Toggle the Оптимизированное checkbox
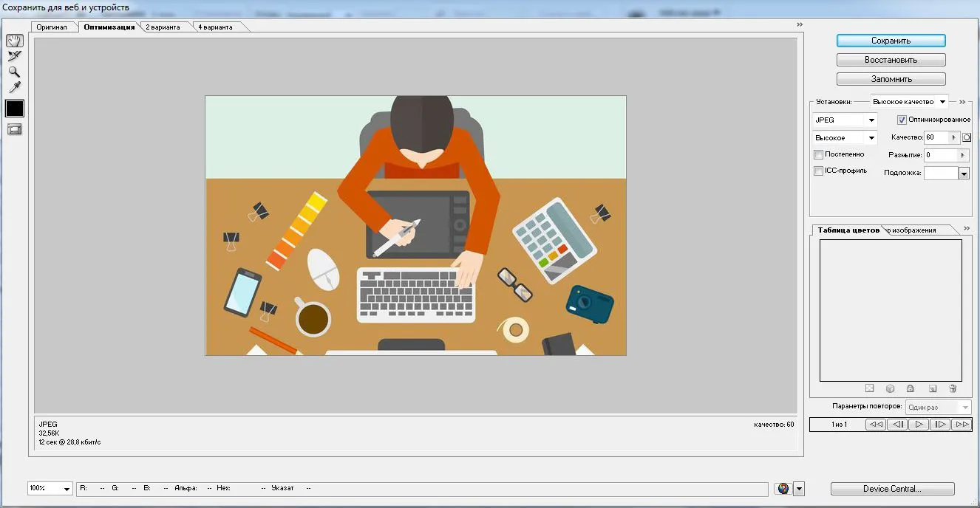Viewport: 980px width, 508px height. 902,120
